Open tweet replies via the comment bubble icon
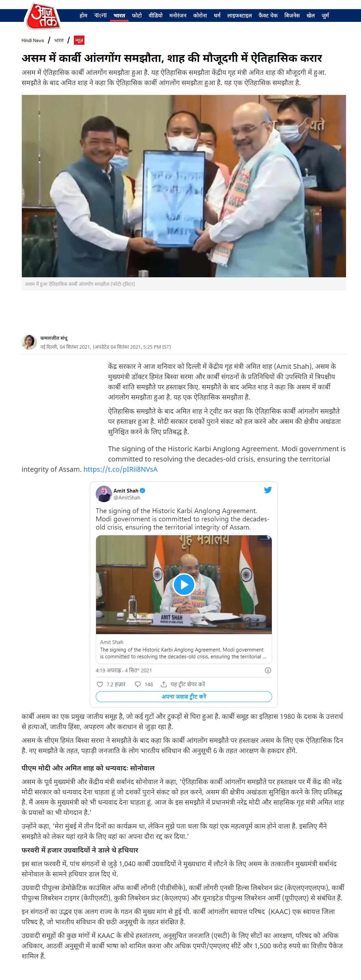The width and height of the screenshot is (361, 980). tap(138, 684)
